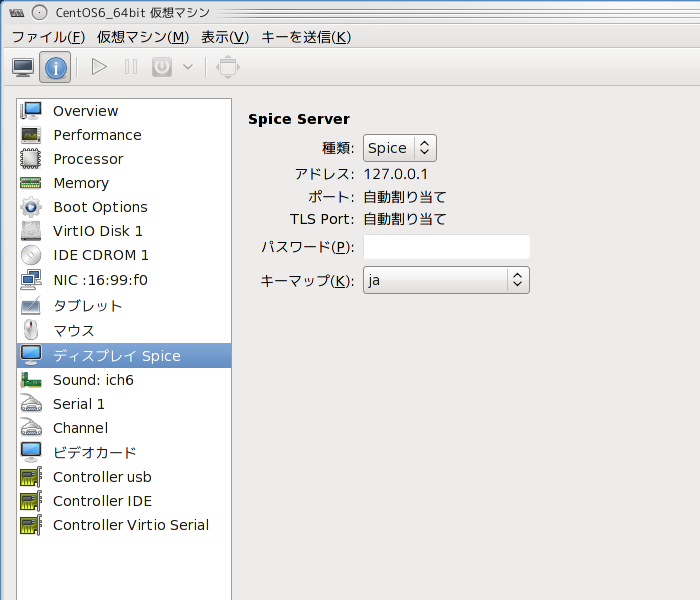Click the fullscreen toggle icon
The height and width of the screenshot is (600, 700).
(228, 67)
